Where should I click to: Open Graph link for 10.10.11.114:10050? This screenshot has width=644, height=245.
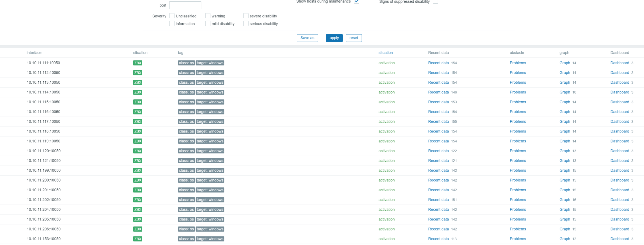tap(565, 92)
